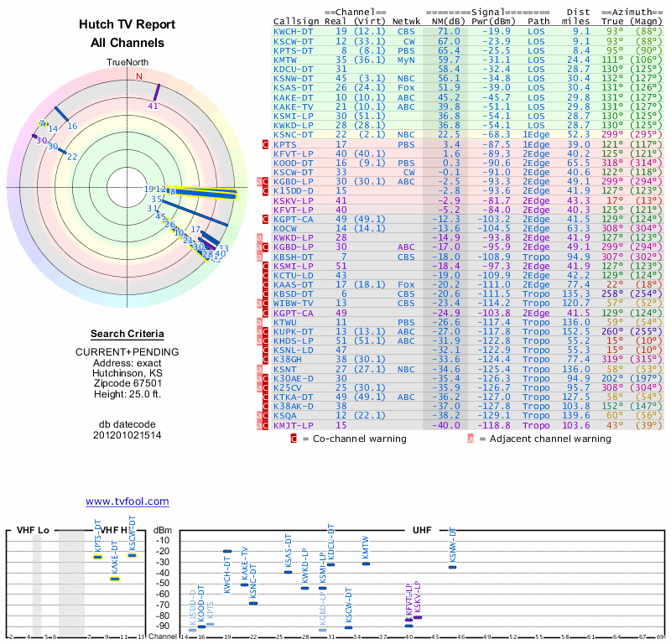Click the Path column header
This screenshot has height=644, width=671.
point(538,21)
